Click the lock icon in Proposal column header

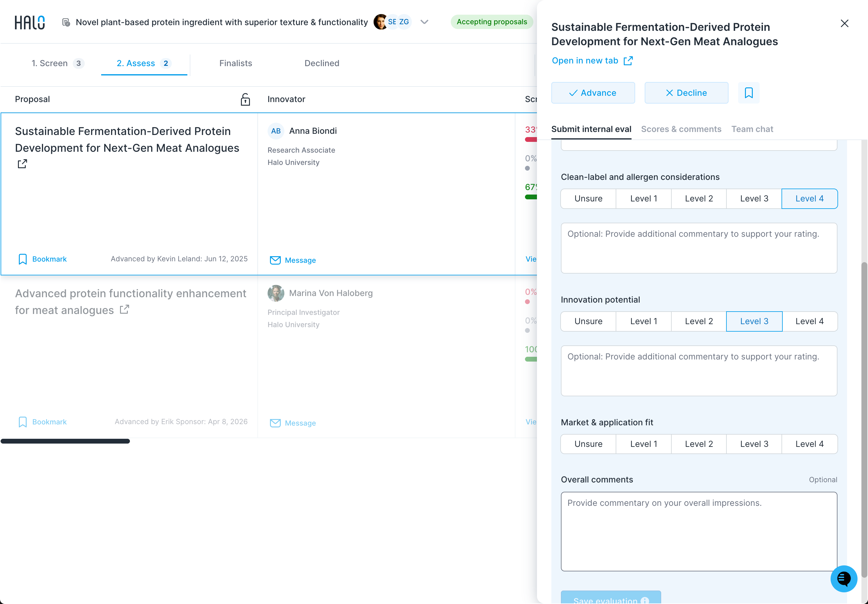[245, 99]
